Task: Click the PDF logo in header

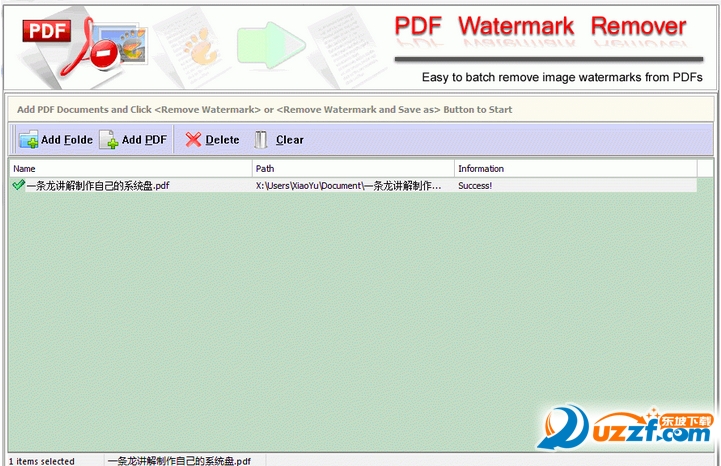Action: pyautogui.click(x=47, y=31)
